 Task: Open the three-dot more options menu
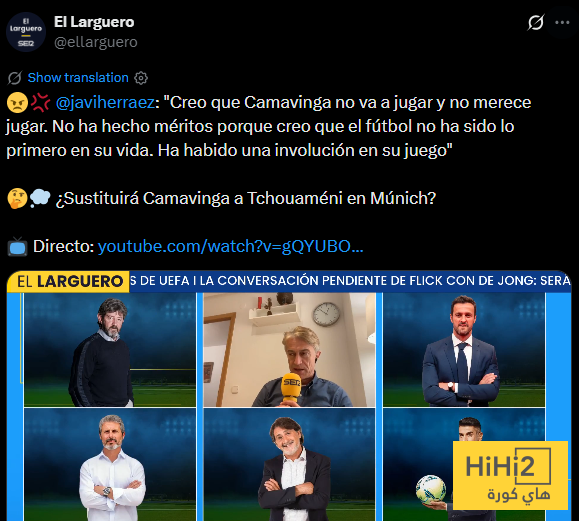pyautogui.click(x=562, y=23)
